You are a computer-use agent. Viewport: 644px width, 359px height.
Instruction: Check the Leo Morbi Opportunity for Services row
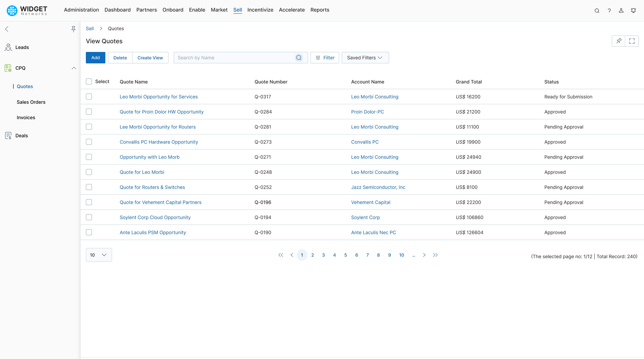pos(89,97)
